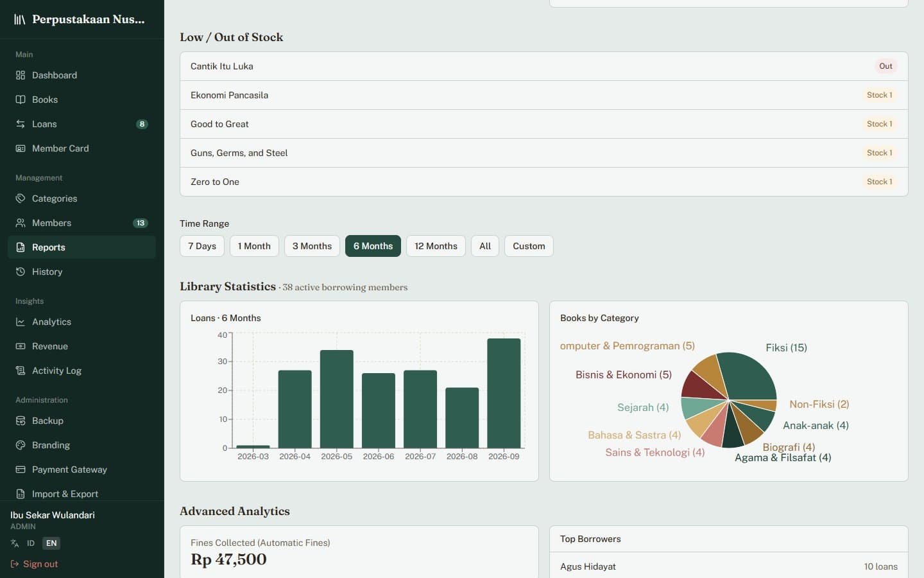Click the Members people icon
This screenshot has width=924, height=578.
click(x=21, y=223)
